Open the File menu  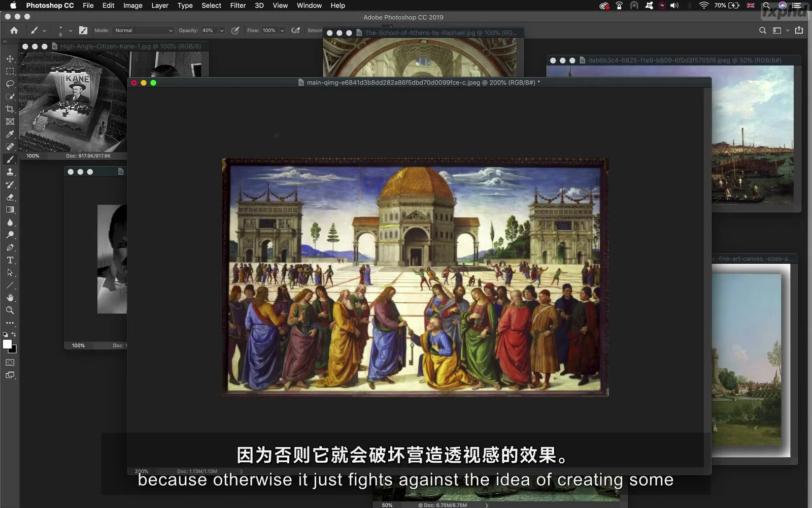tap(88, 6)
